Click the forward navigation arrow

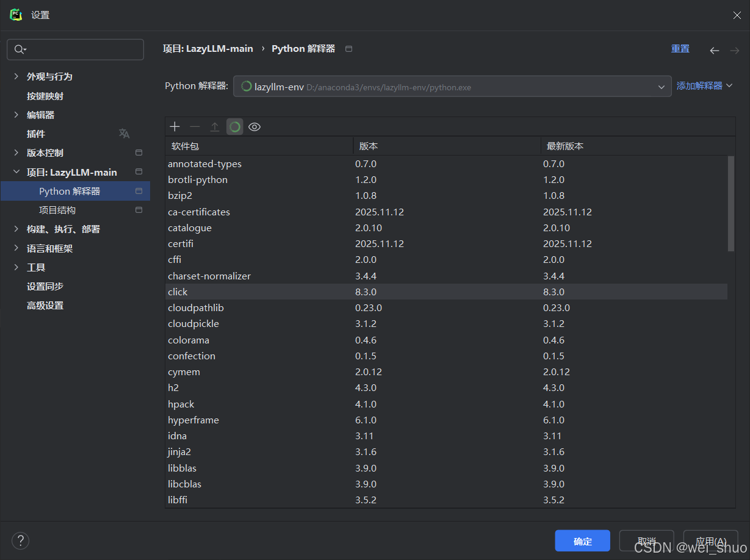735,51
